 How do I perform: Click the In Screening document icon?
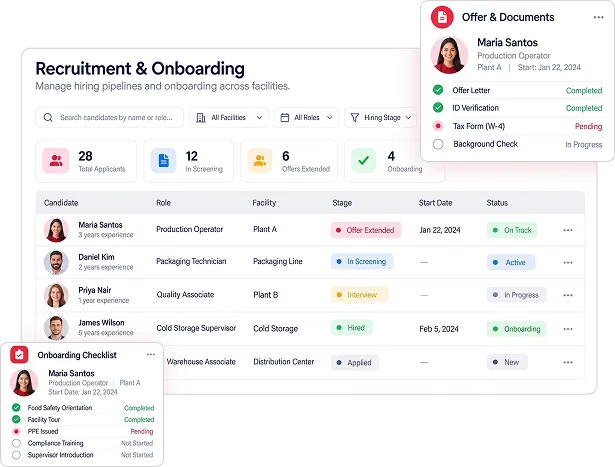click(x=164, y=161)
